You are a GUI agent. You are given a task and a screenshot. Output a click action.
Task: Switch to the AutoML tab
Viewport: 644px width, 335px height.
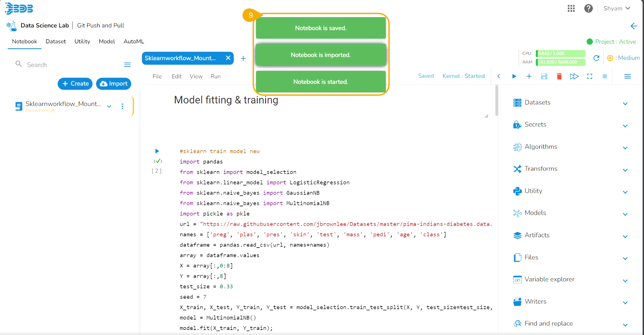[134, 41]
